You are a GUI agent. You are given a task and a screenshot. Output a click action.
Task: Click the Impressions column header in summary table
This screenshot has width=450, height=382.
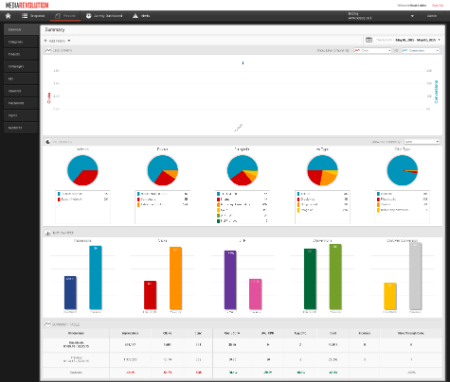[x=130, y=333]
